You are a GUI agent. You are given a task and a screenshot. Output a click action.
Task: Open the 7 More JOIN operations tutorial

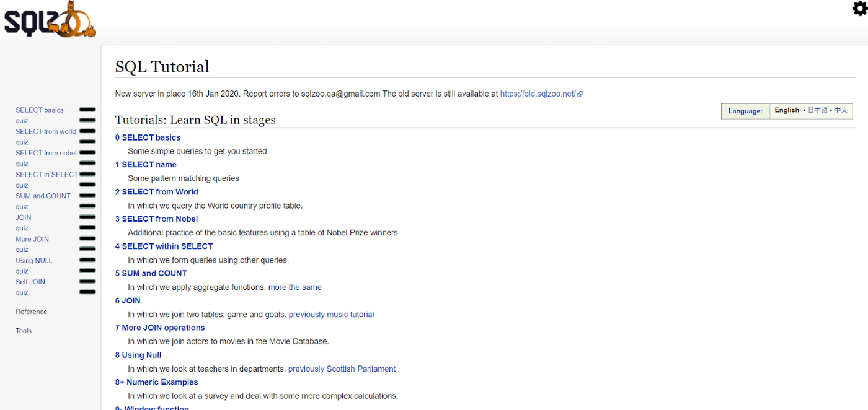[x=160, y=328]
